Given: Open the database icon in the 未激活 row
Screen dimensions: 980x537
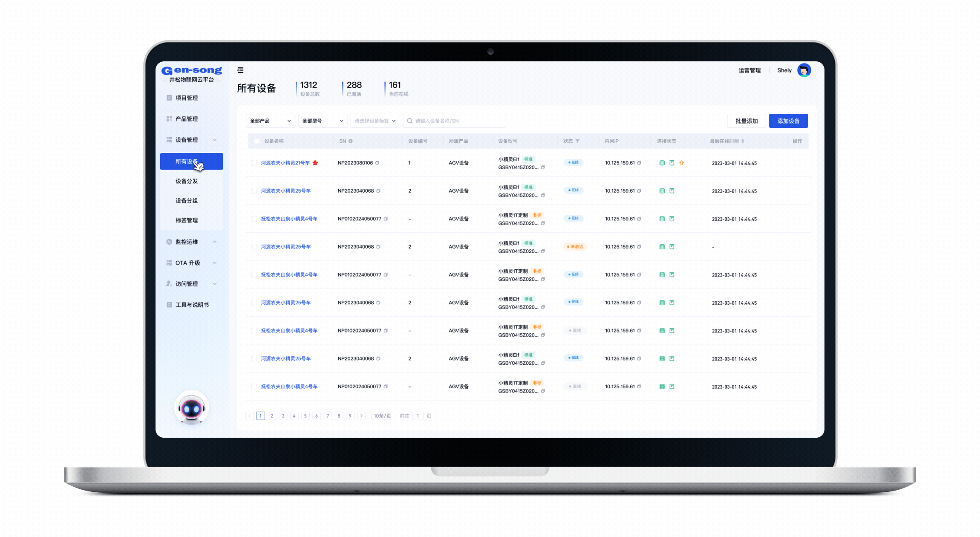Looking at the screenshot, I should pos(662,247).
